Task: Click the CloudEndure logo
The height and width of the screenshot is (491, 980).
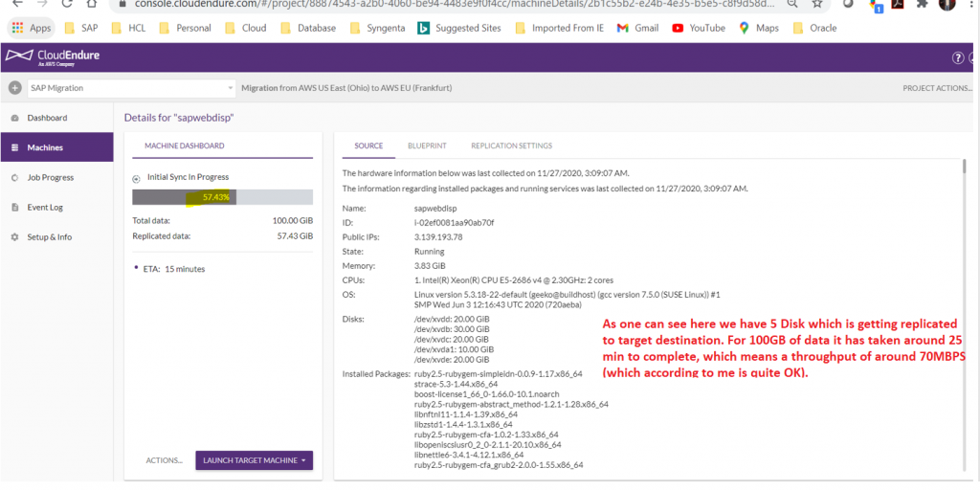Action: click(x=53, y=56)
